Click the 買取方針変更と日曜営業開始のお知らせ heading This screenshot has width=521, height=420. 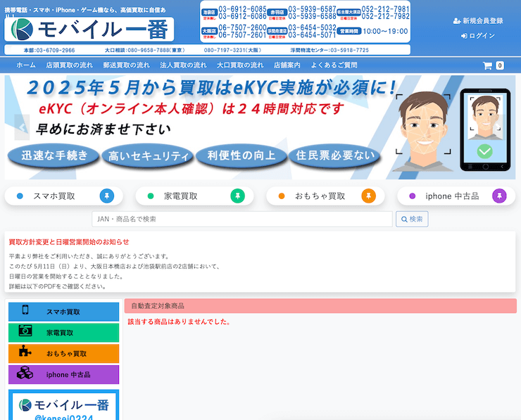(x=69, y=242)
